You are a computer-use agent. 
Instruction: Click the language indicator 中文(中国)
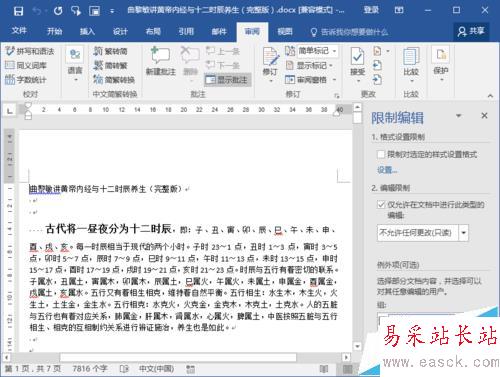156,369
